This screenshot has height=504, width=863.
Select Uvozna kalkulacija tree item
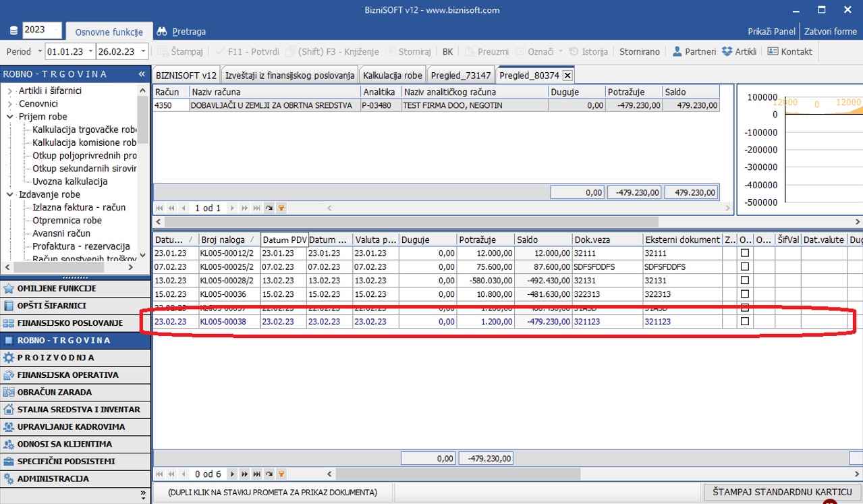(70, 181)
